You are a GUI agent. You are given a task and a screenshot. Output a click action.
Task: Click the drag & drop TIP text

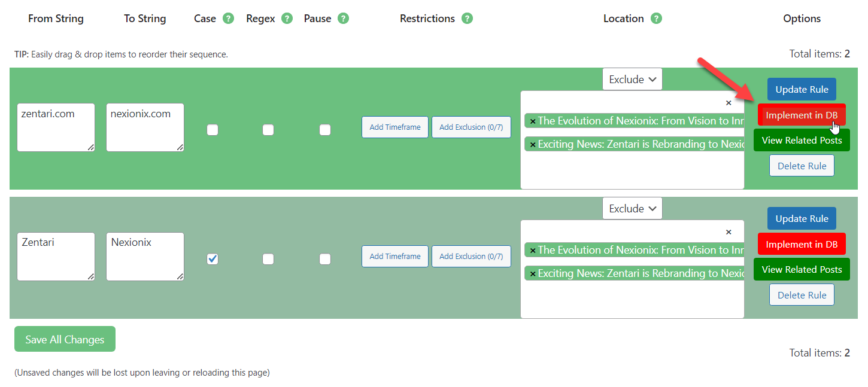click(x=121, y=54)
